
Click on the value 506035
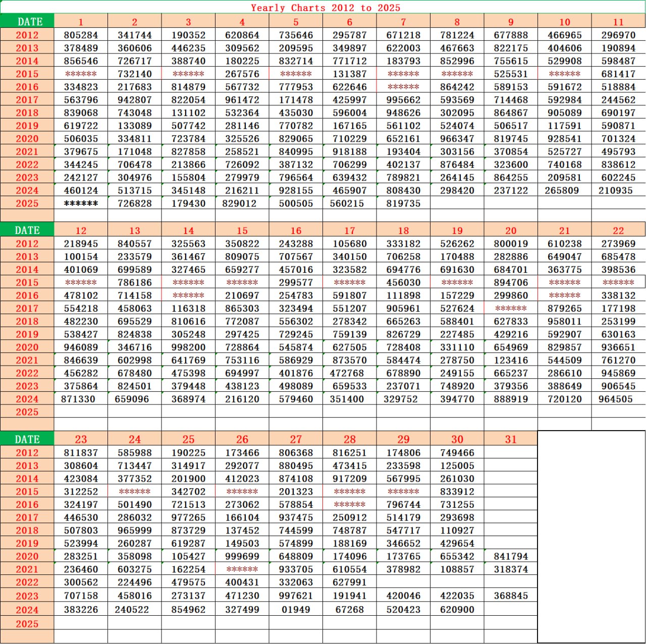81,139
